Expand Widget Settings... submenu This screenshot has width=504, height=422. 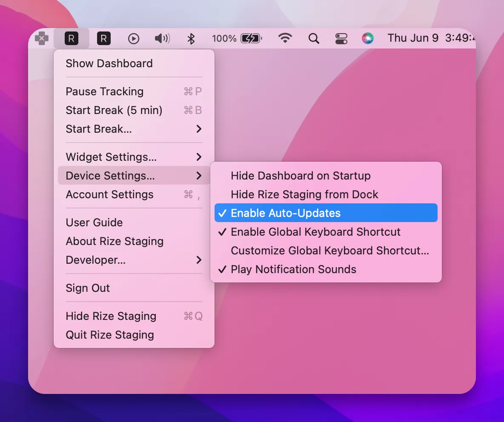(134, 157)
